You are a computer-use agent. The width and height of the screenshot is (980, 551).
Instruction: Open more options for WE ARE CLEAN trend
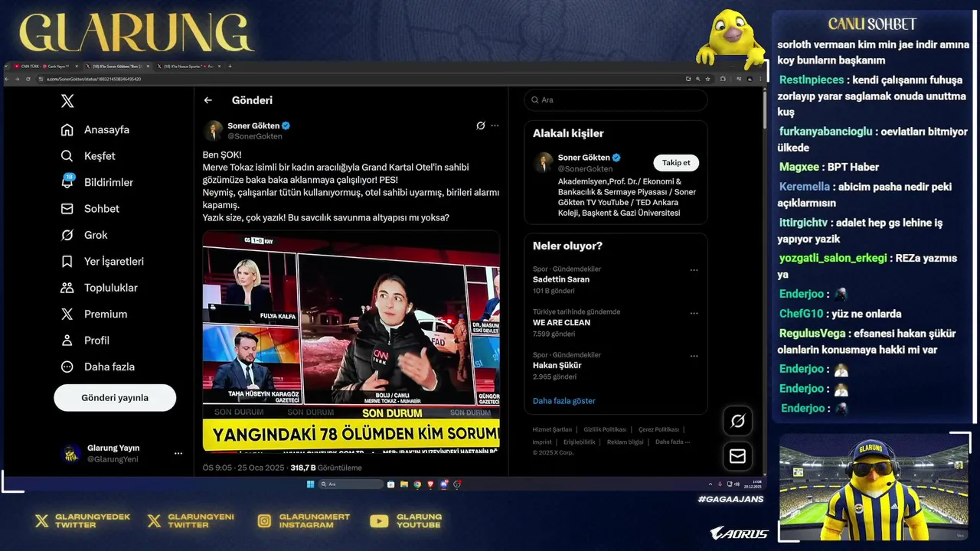(x=694, y=313)
